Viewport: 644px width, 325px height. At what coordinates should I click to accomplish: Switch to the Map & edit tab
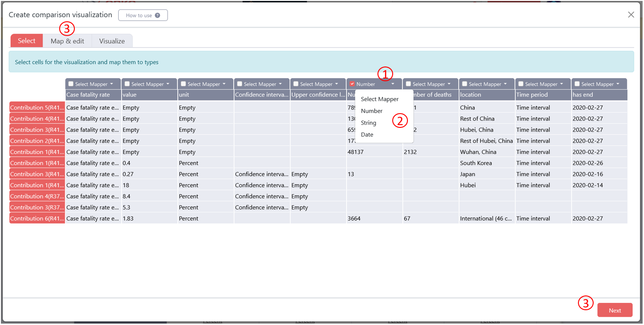pyautogui.click(x=67, y=41)
